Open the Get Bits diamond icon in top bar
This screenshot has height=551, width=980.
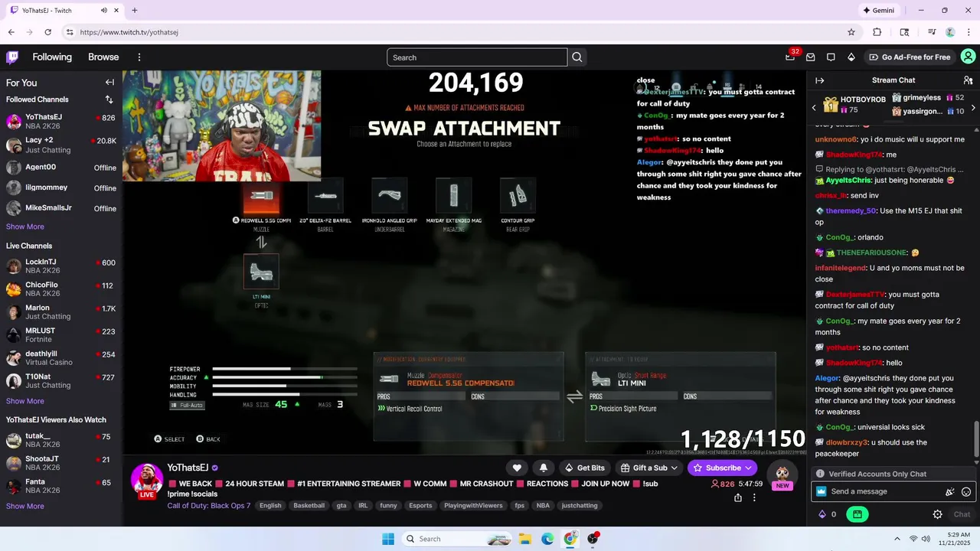tap(851, 57)
